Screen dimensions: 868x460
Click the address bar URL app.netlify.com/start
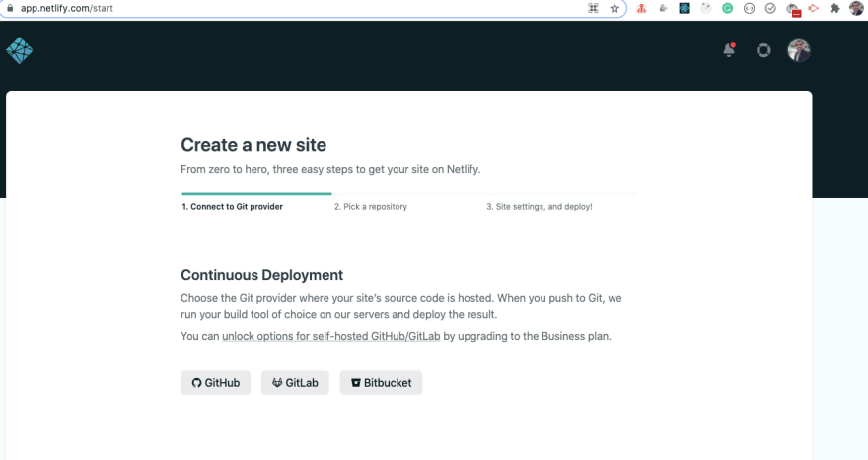tap(66, 8)
